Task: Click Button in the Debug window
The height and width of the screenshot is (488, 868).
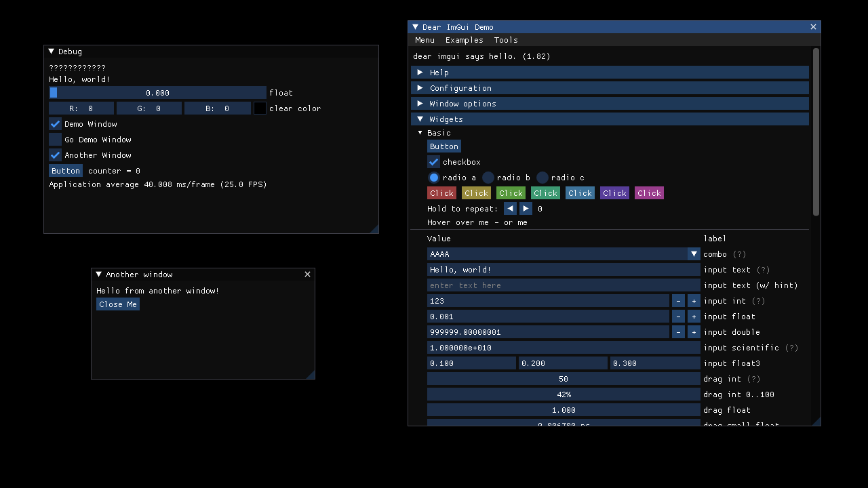Action: [66, 171]
